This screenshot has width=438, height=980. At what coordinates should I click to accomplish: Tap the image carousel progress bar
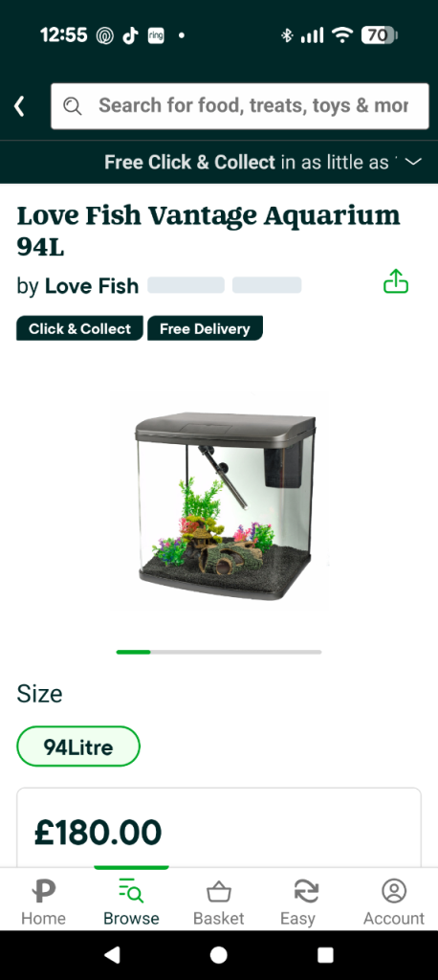tap(219, 652)
